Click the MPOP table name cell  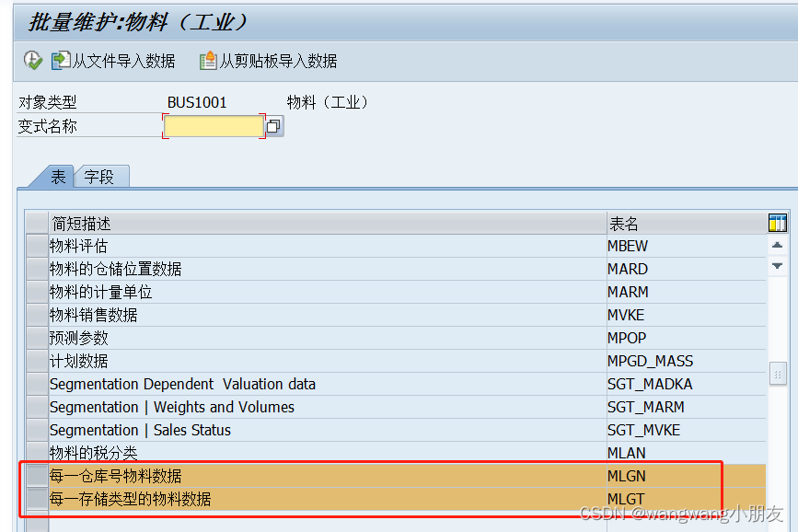(687, 338)
